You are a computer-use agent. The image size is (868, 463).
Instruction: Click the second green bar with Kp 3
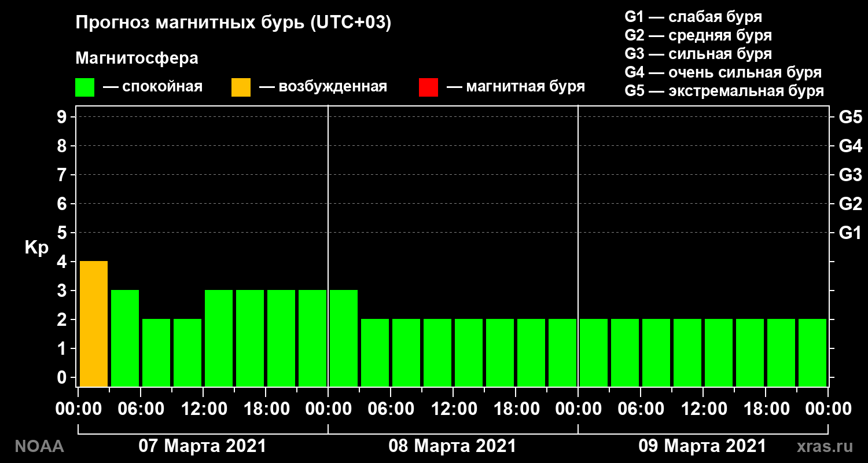(x=219, y=338)
